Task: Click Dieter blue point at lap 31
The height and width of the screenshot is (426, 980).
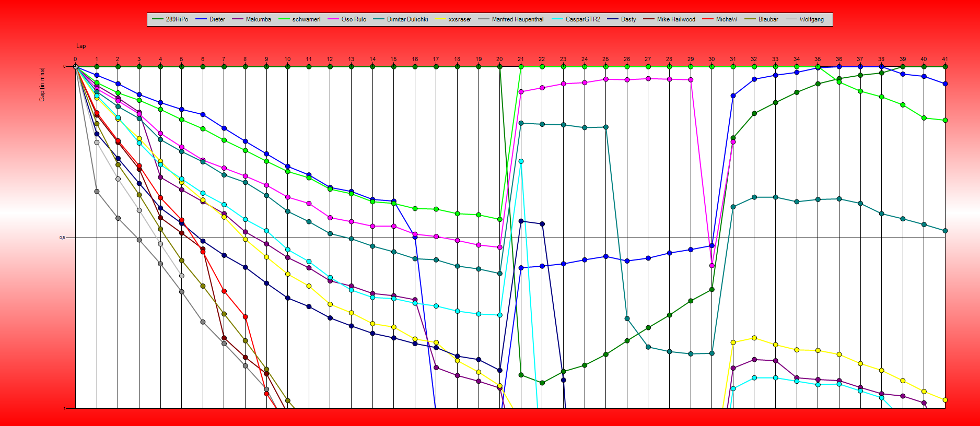Action: [x=733, y=96]
